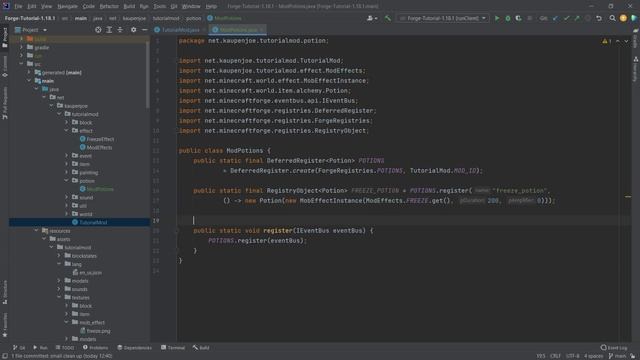Open the Terminal tool window
This screenshot has width=640, height=360.
tap(173, 348)
